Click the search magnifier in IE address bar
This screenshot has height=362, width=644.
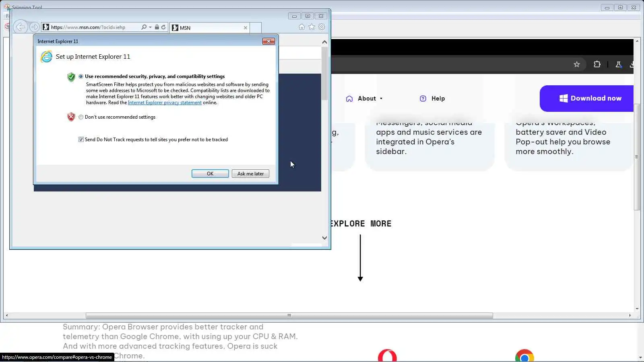[x=144, y=27]
